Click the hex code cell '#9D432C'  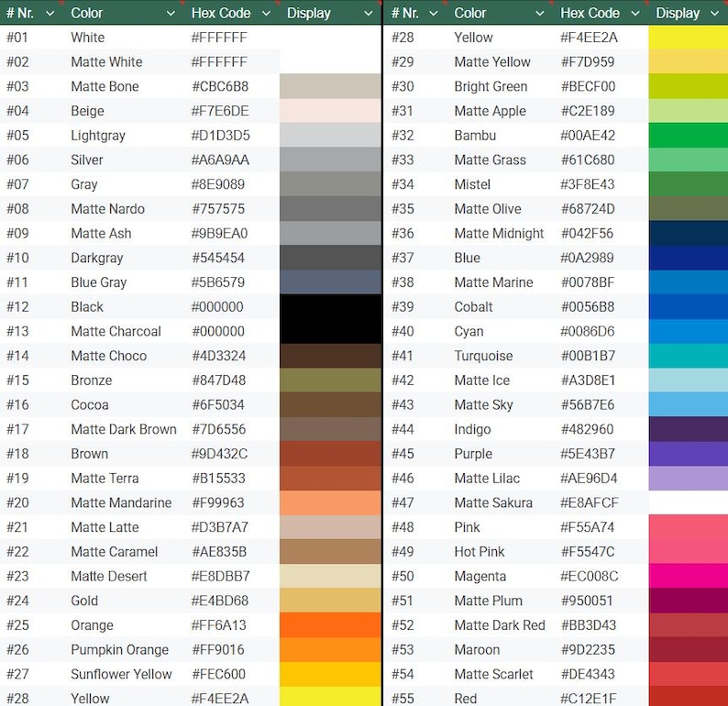tap(220, 454)
